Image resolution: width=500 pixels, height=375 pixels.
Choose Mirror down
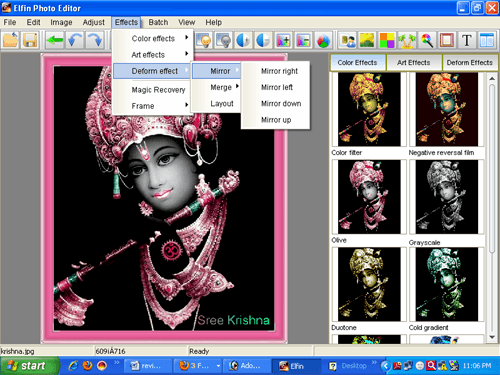click(276, 104)
